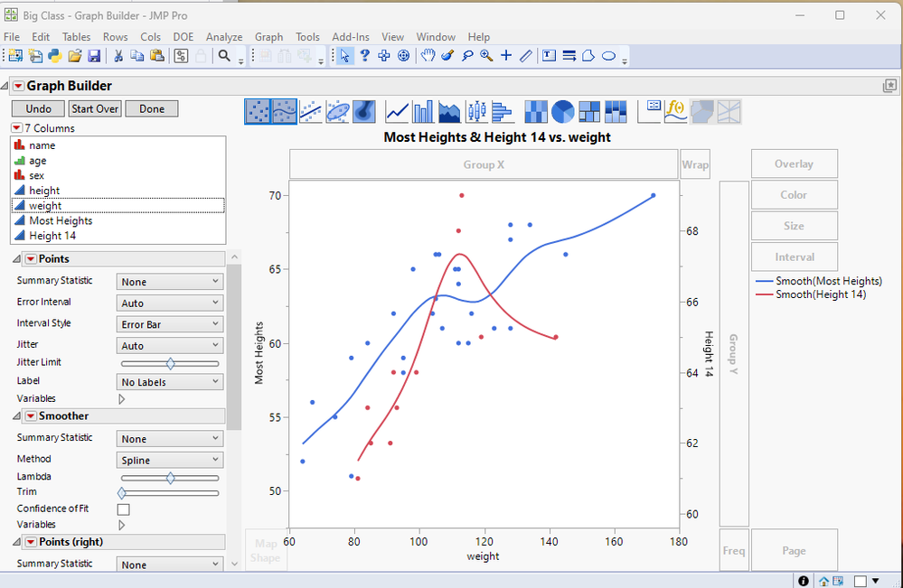903x588 pixels.
Task: Click the Python script toolbar icon
Action: (55, 56)
